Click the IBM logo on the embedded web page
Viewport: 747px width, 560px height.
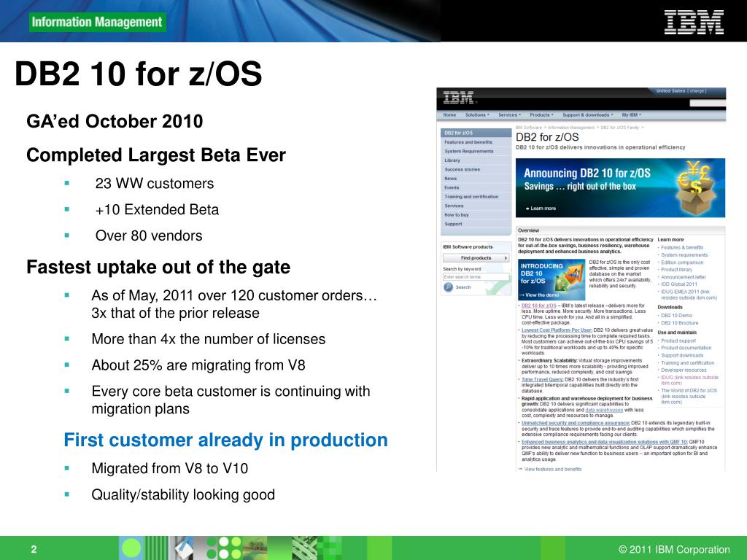[x=459, y=98]
